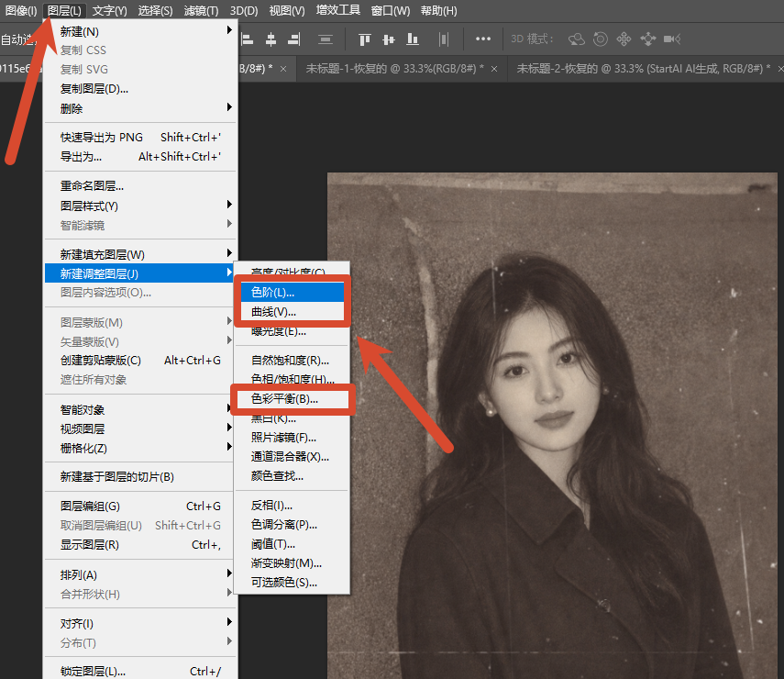This screenshot has height=679, width=784.
Task: Select 新建调整图层(J) menu entry
Action: [139, 273]
